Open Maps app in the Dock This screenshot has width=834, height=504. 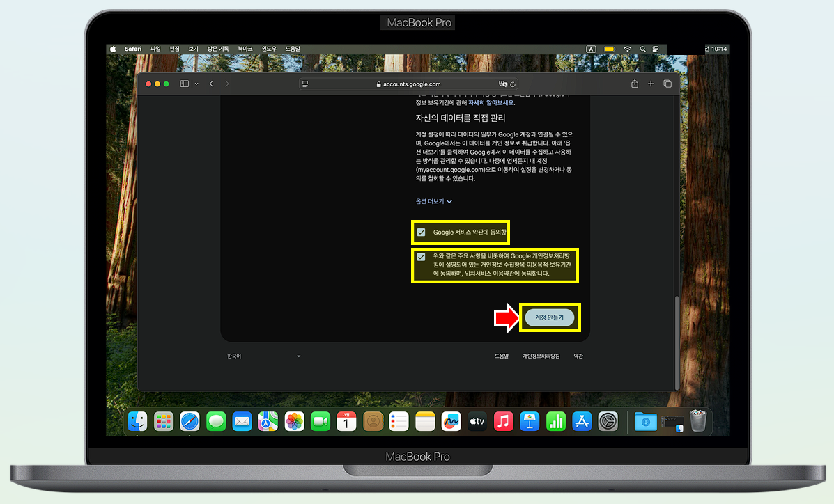(x=268, y=422)
